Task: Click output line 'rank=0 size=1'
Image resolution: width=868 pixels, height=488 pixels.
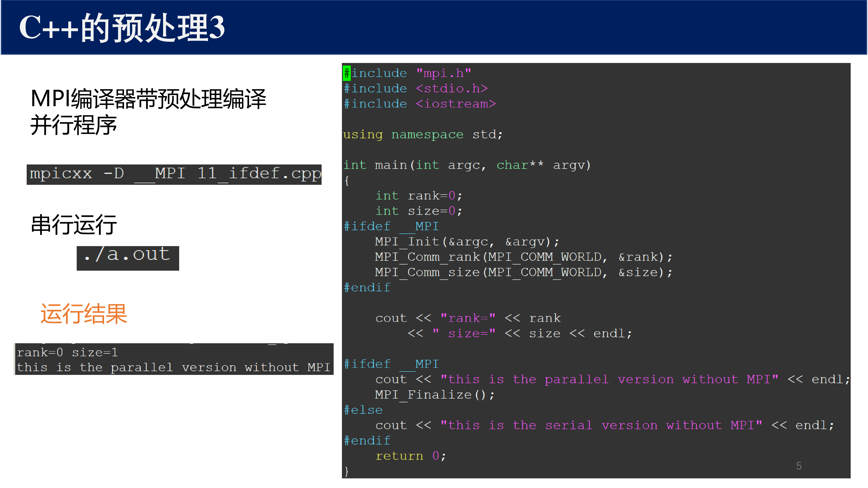Action: tap(67, 352)
